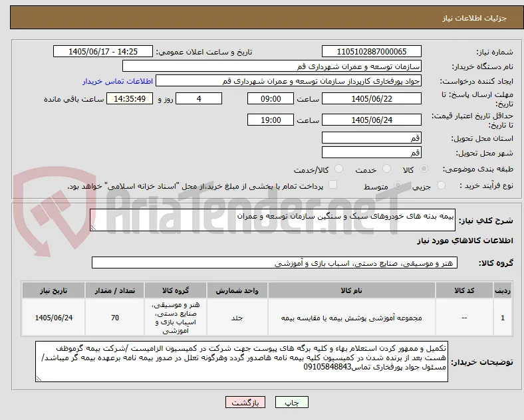Screen dimensions: 524x420
Task: Open اطلاعات تماس خریدار link
Action: coord(118,81)
